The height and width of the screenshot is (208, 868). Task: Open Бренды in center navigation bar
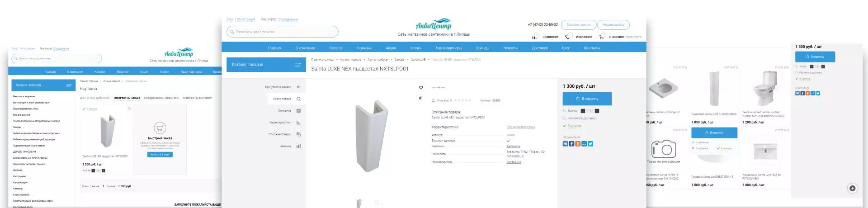[482, 48]
